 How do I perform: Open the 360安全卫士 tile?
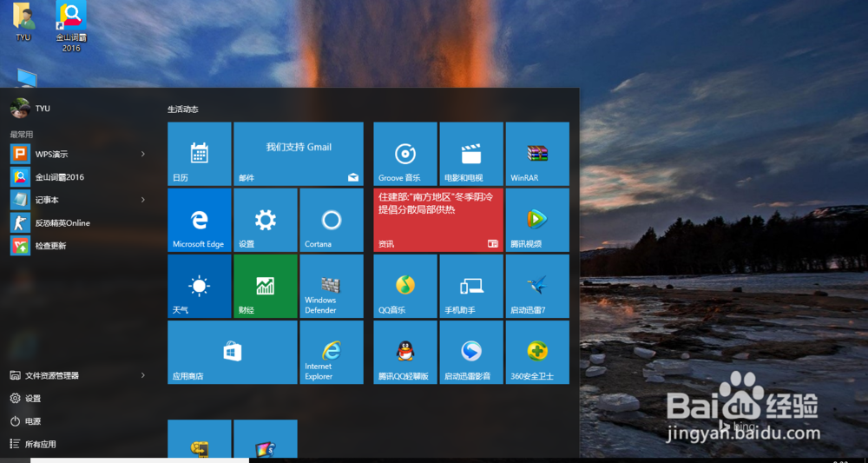tap(537, 352)
